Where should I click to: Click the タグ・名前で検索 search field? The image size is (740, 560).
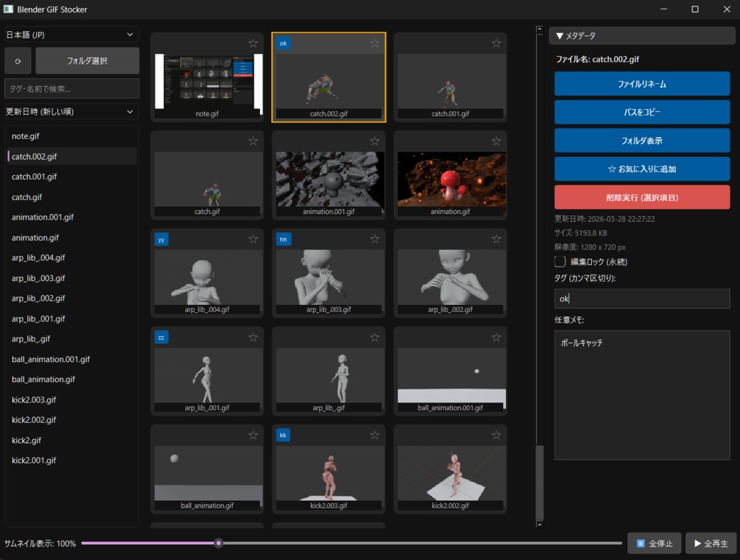click(70, 87)
